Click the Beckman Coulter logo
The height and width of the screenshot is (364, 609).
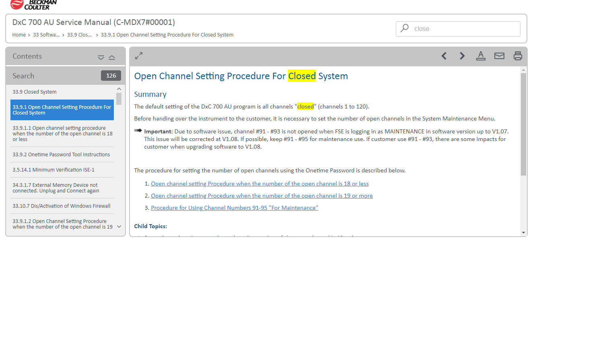coord(34,5)
